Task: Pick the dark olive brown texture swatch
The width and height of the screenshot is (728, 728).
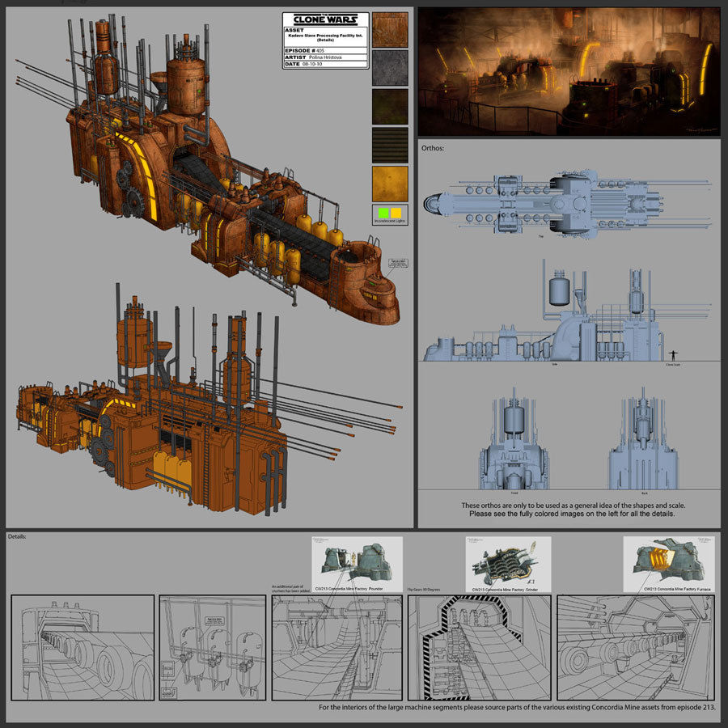Action: [390, 107]
